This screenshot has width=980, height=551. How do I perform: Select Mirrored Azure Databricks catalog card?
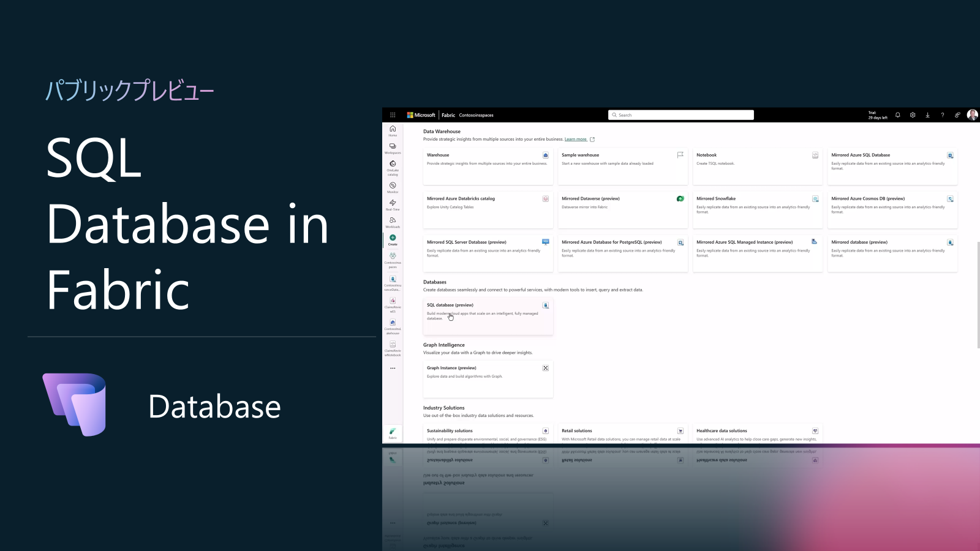coord(488,209)
